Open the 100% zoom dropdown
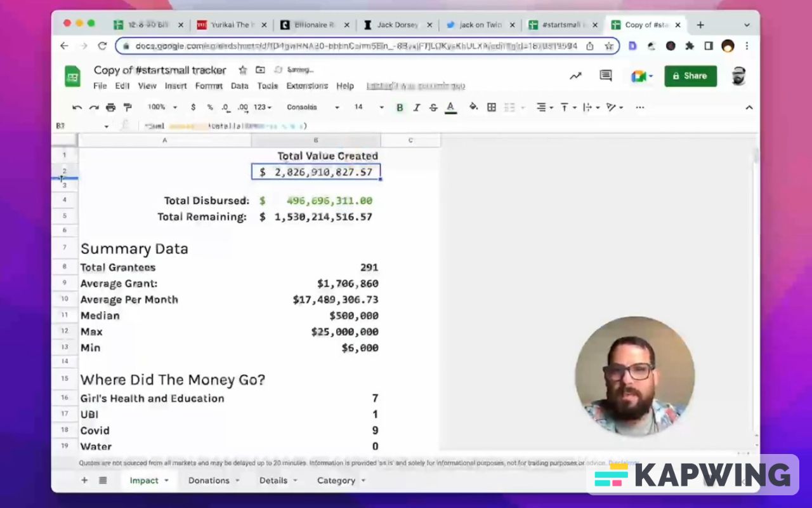Viewport: 812px width, 508px height. pyautogui.click(x=162, y=107)
